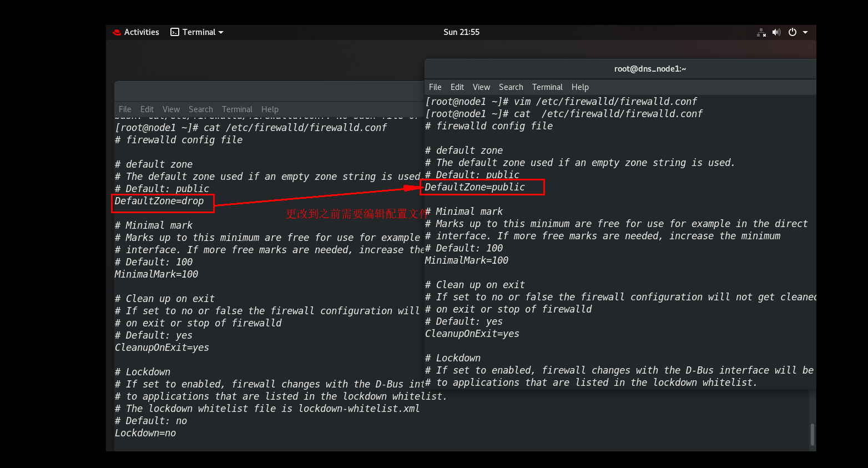The width and height of the screenshot is (868, 468).
Task: Click lockdown-whitelist.xml line in back terminal
Action: click(268, 409)
